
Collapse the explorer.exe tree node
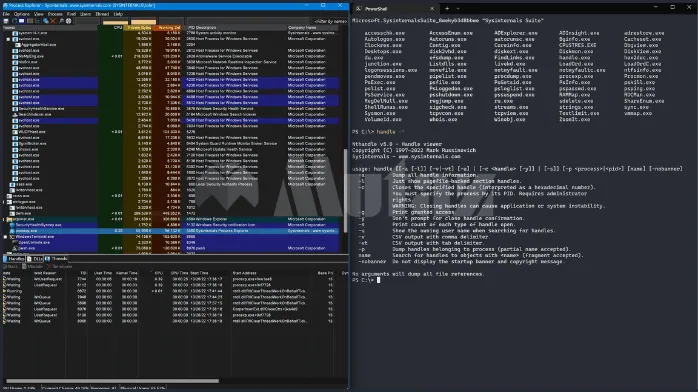tap(4, 219)
